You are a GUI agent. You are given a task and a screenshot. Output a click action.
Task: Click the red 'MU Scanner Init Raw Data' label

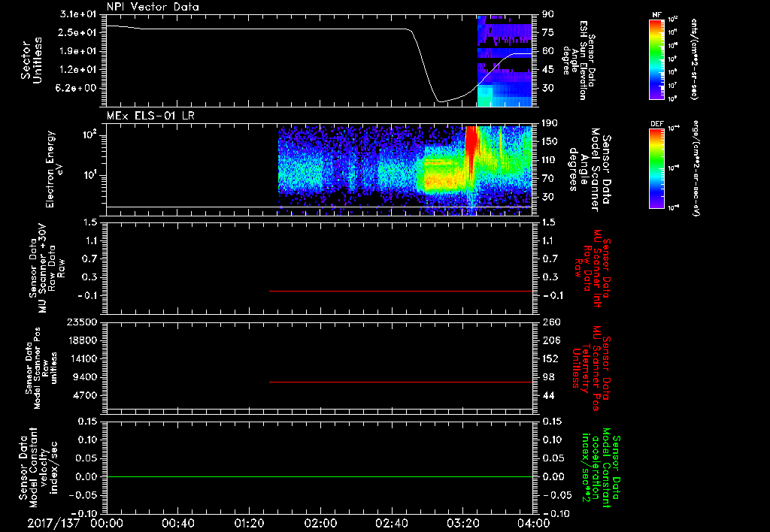(x=591, y=268)
